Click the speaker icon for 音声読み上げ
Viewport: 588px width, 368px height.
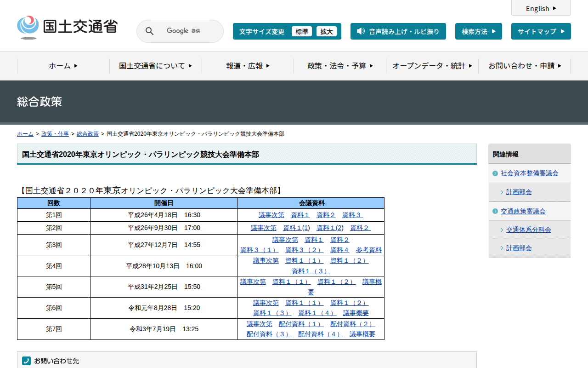click(361, 31)
